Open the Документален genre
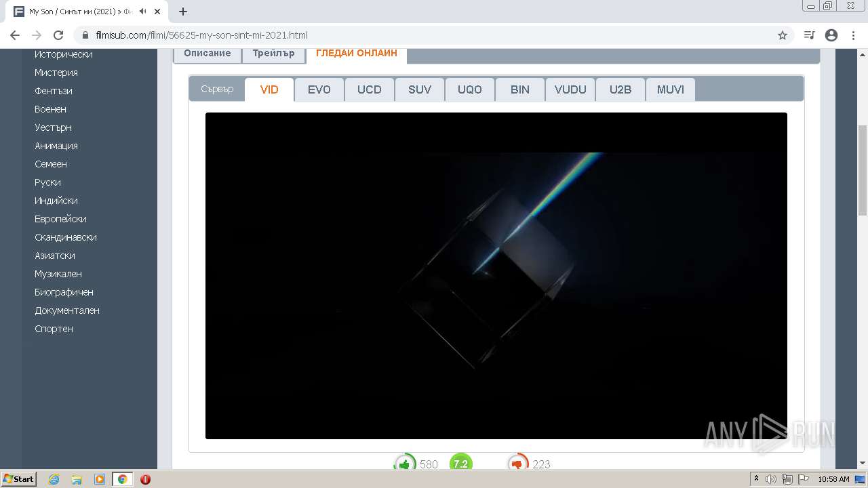 (x=67, y=310)
